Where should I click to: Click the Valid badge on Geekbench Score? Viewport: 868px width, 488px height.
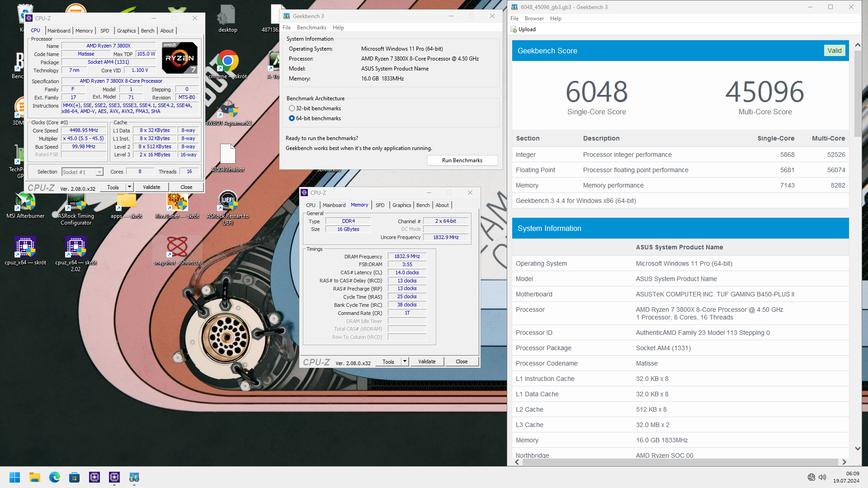835,51
